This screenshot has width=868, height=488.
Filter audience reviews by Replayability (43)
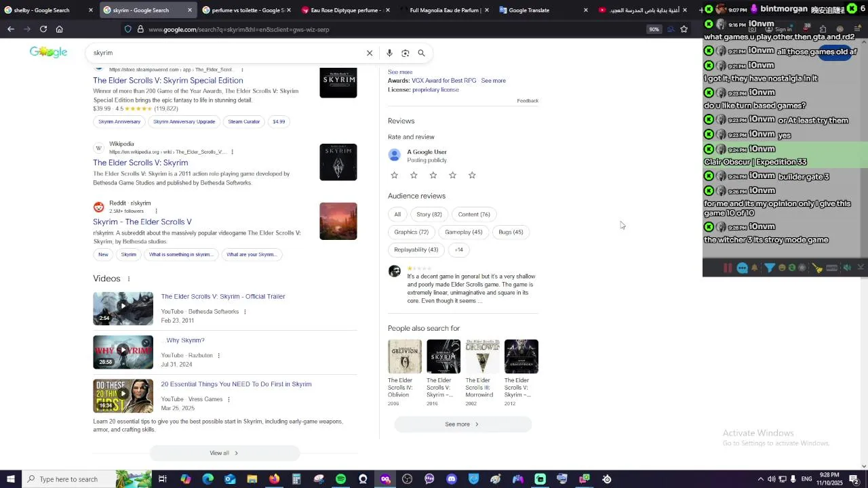(416, 249)
